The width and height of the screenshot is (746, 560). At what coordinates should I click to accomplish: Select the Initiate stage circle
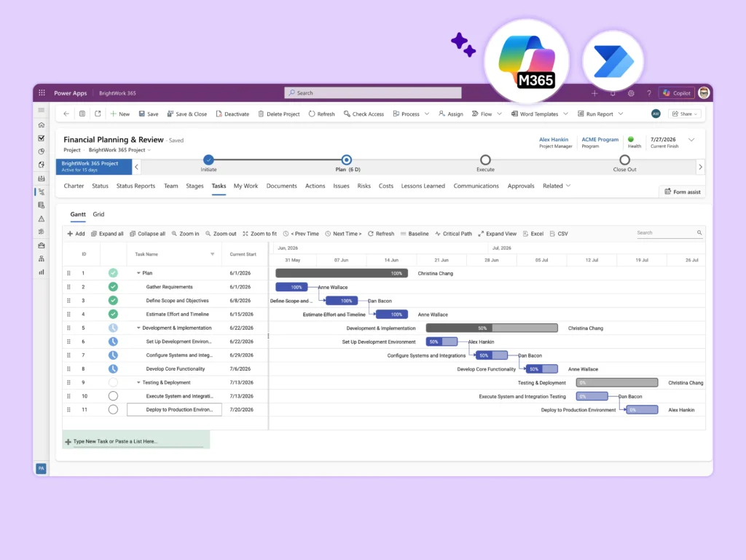[x=208, y=159]
